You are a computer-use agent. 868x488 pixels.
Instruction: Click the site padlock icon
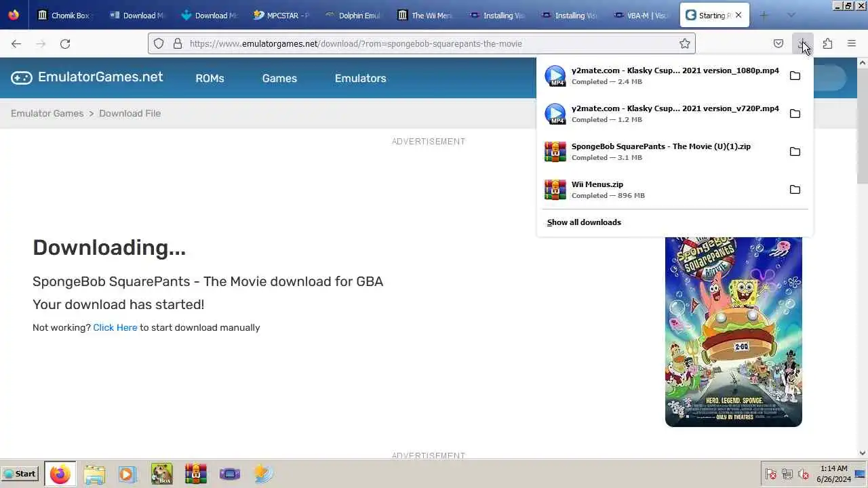pos(178,43)
